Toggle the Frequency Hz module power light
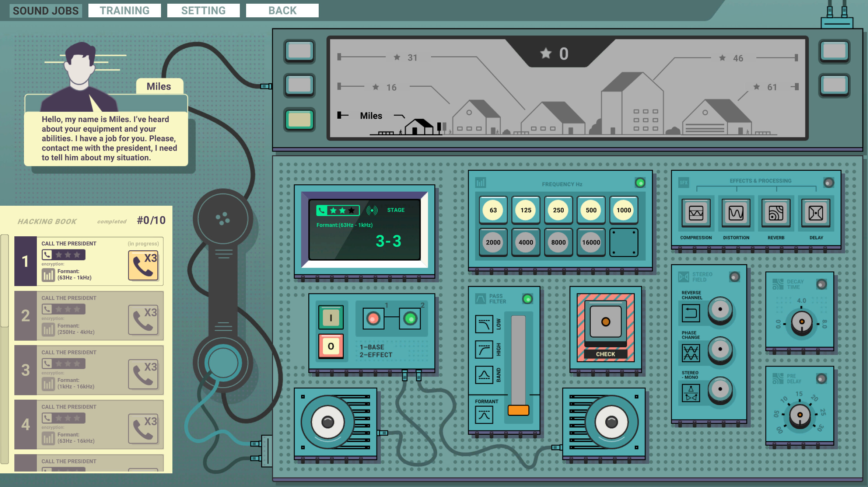Viewport: 868px width, 487px height. (640, 182)
